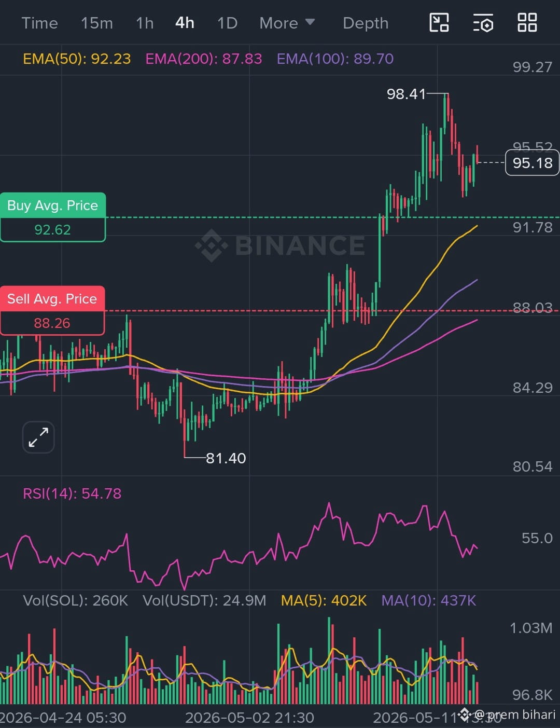Click the 80.54 price axis label
Viewport: 560px width, 728px height.
tap(533, 466)
